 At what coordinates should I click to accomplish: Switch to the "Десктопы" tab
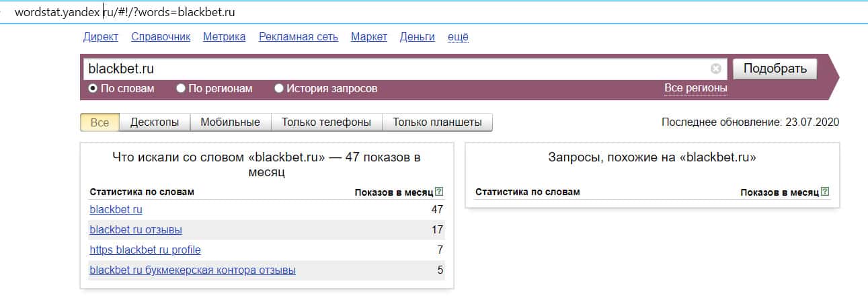[x=155, y=122]
